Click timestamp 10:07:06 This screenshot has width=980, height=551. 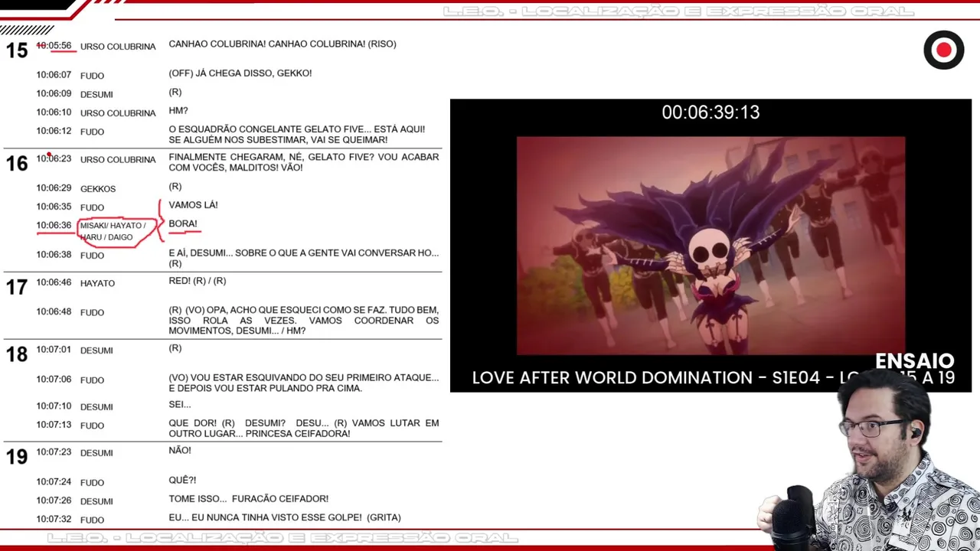[54, 379]
